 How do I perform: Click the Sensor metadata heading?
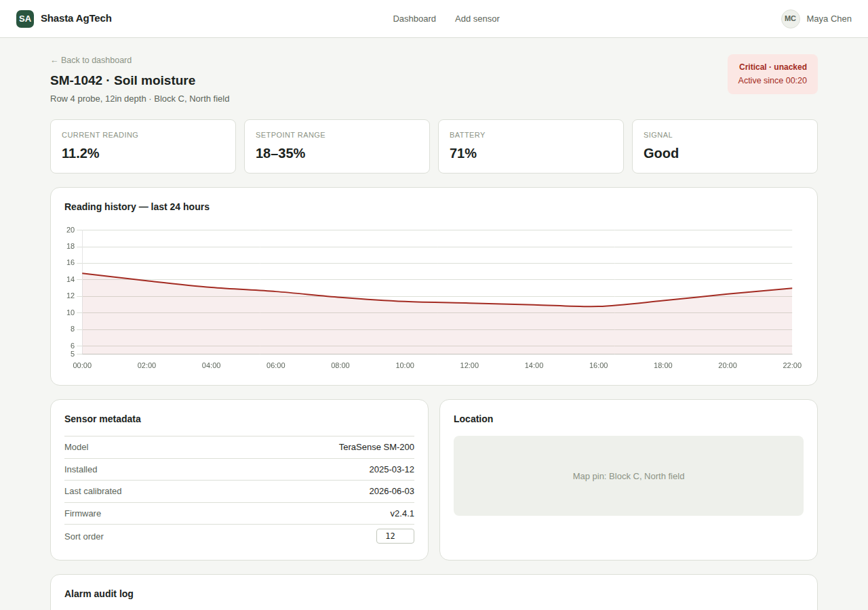(x=102, y=419)
